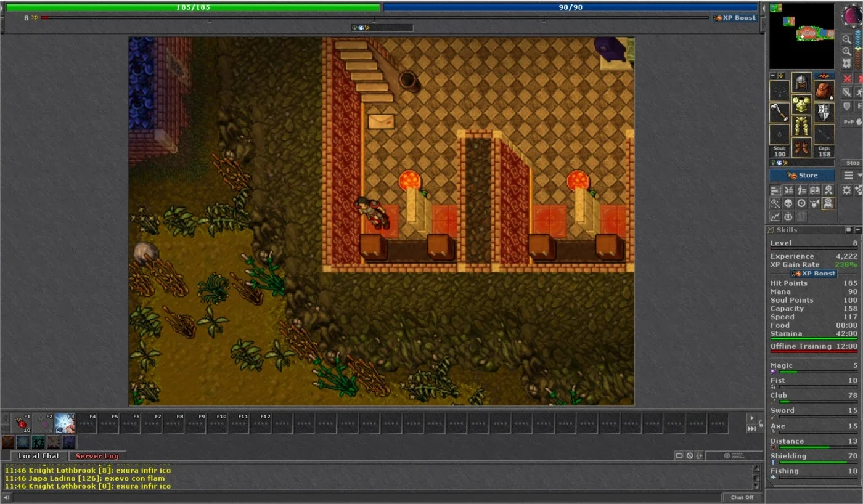Switch to the Server Log tab
Viewport: 863px width, 504px height.
[x=97, y=456]
